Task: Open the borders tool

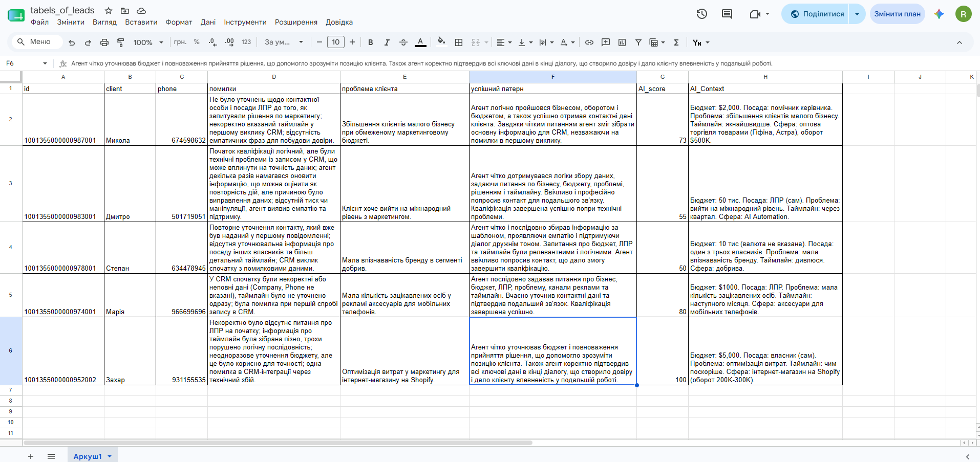Action: click(x=459, y=42)
